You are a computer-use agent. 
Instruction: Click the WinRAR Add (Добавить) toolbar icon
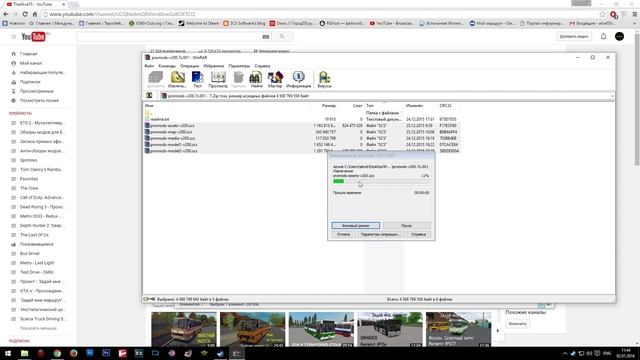pos(156,79)
